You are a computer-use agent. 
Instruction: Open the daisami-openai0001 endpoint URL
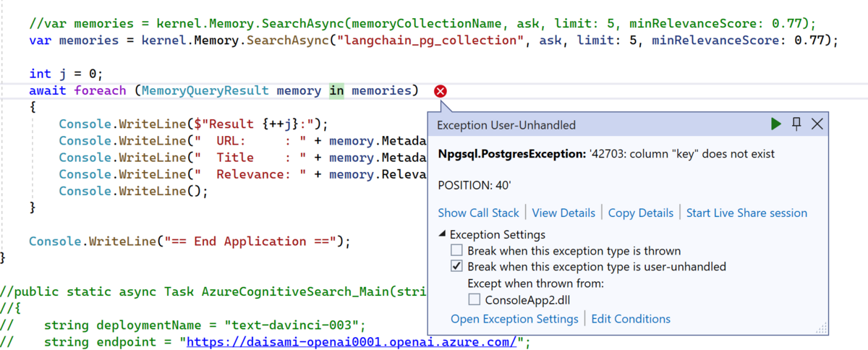pos(353,341)
